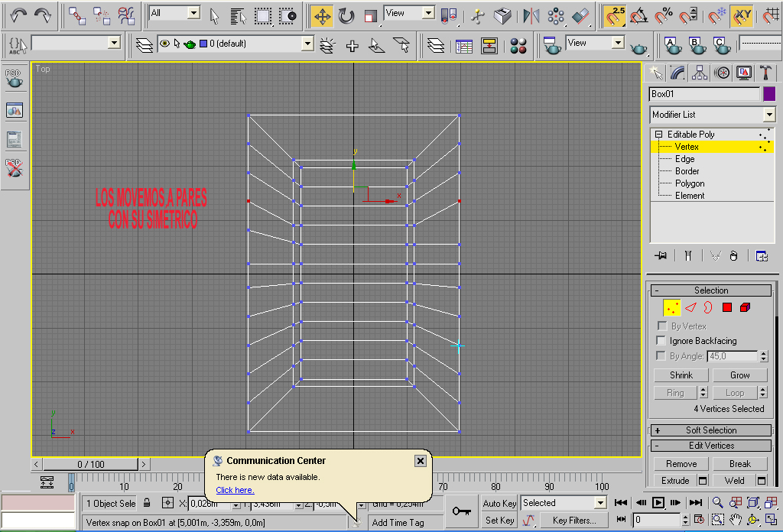Open the Hierarchy panel tab icon
Screen dimensions: 783x532
click(699, 73)
